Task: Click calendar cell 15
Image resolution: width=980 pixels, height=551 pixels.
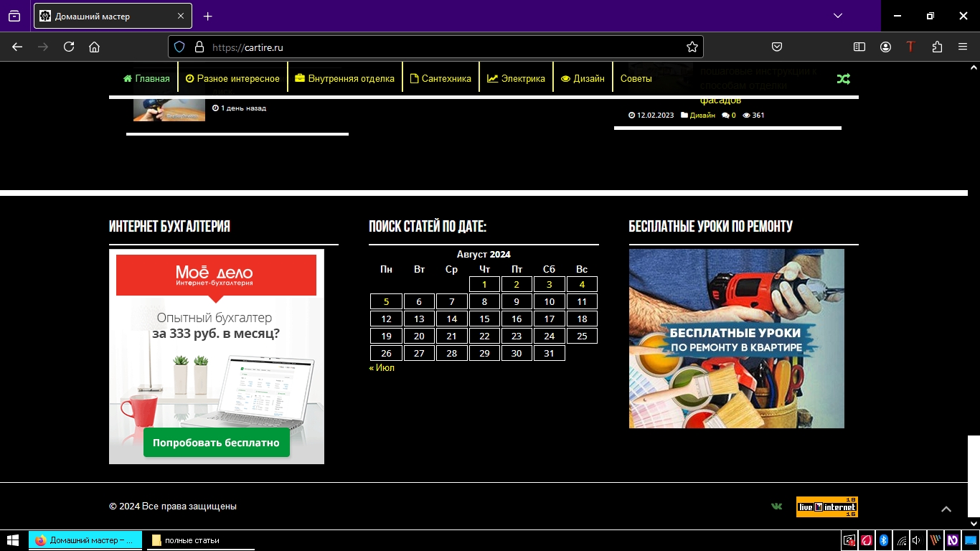Action: (484, 319)
